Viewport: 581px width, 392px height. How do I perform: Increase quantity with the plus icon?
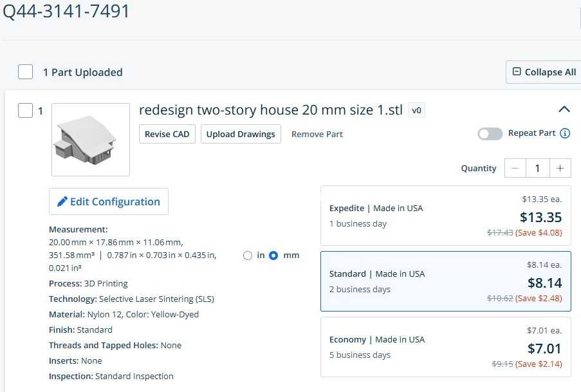560,168
